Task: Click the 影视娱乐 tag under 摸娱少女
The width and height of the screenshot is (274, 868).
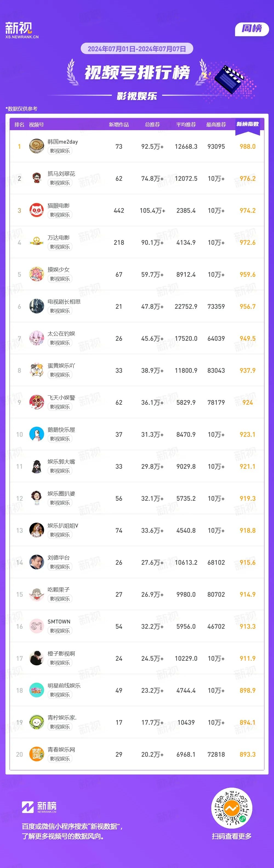Action: [x=60, y=279]
